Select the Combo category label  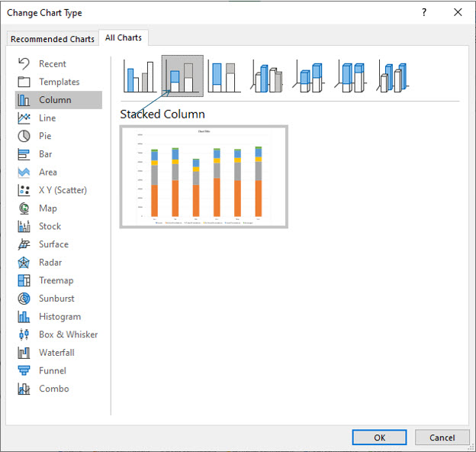coord(54,389)
